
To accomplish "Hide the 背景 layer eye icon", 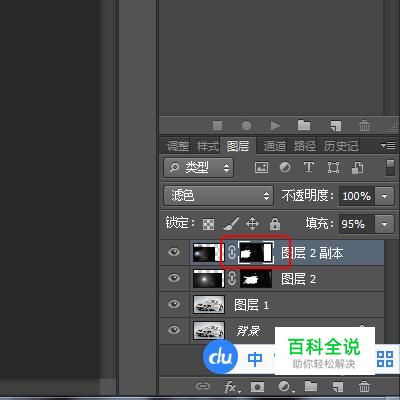I will (x=174, y=330).
